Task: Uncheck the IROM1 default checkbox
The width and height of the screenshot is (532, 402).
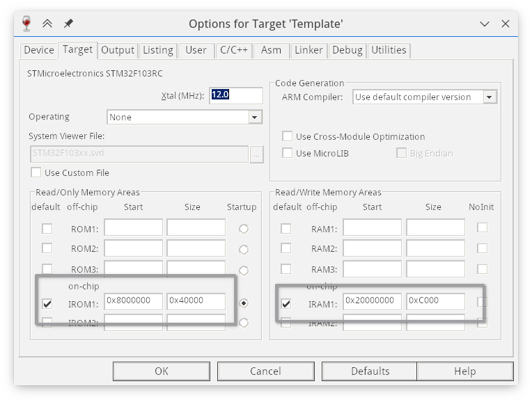Action: coord(47,303)
